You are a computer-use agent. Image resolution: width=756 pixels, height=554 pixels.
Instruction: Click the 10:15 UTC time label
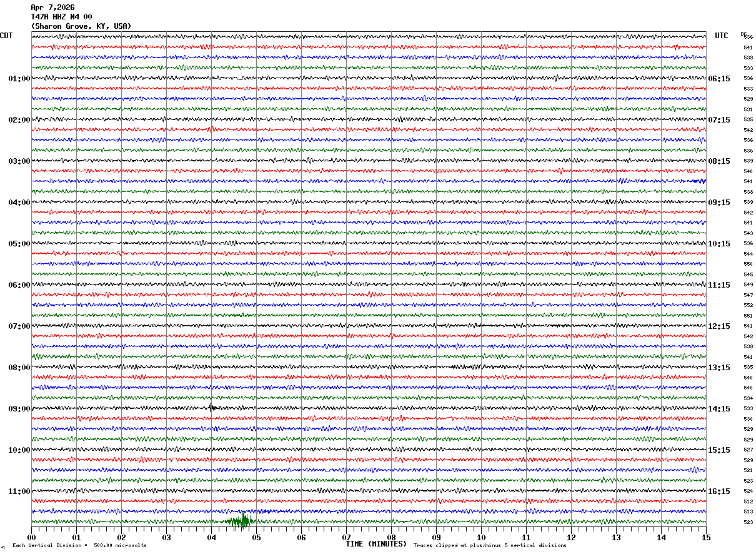pos(719,244)
